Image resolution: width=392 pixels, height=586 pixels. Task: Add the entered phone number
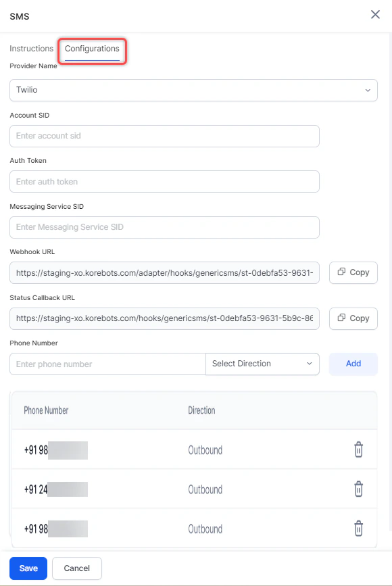pyautogui.click(x=353, y=364)
